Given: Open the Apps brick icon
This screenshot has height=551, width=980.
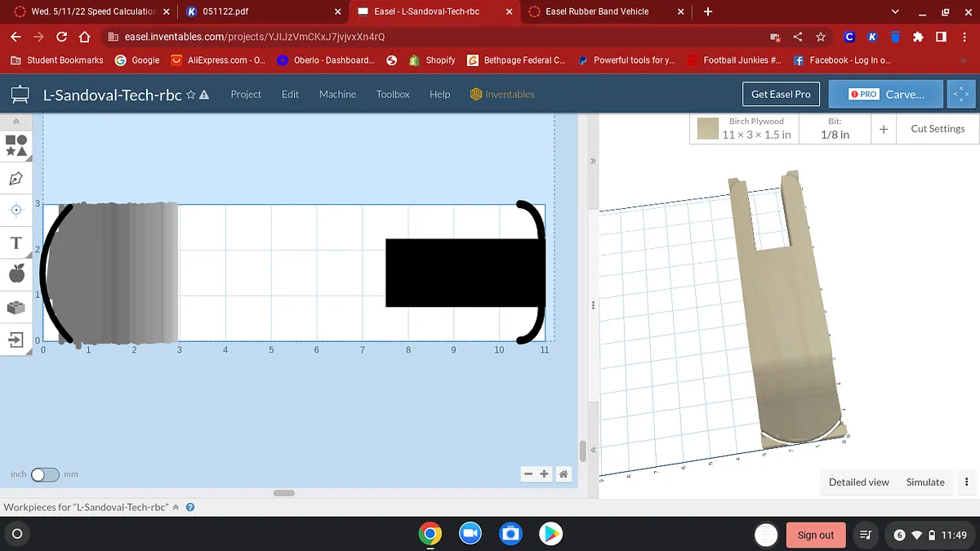Looking at the screenshot, I should coord(16,307).
